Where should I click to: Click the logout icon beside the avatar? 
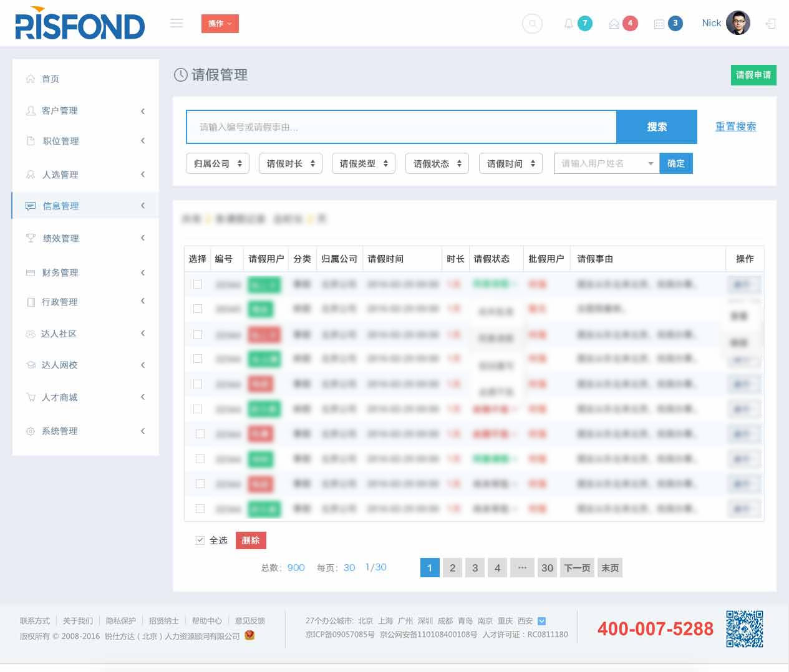click(x=771, y=24)
